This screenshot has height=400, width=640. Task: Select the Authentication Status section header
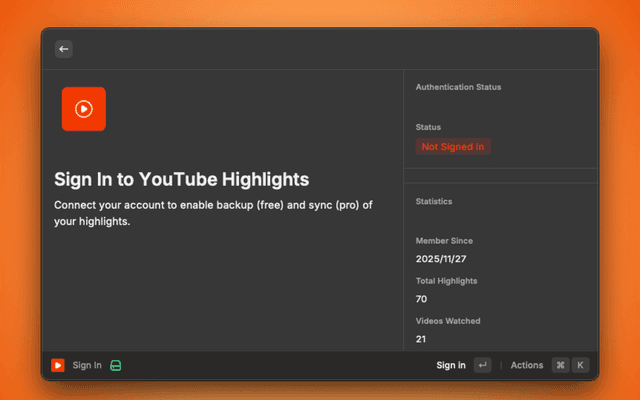pos(458,87)
